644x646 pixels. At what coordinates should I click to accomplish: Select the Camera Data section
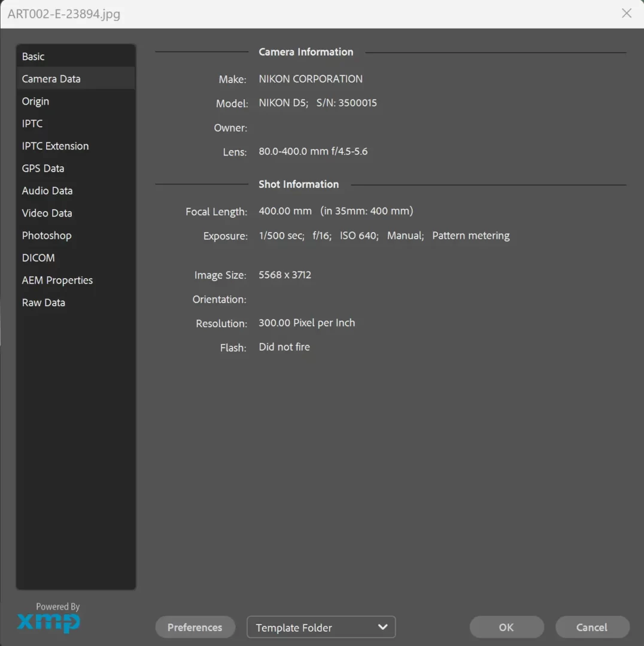(75, 79)
